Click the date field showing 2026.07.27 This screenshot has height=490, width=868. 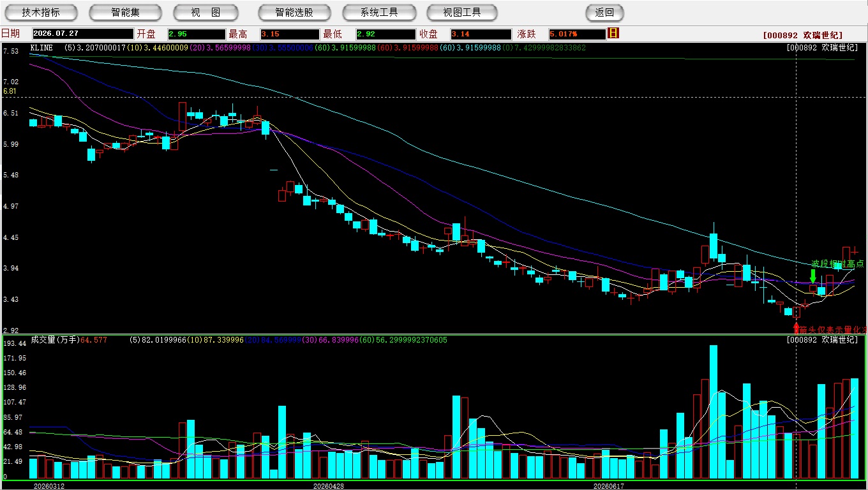(x=83, y=34)
